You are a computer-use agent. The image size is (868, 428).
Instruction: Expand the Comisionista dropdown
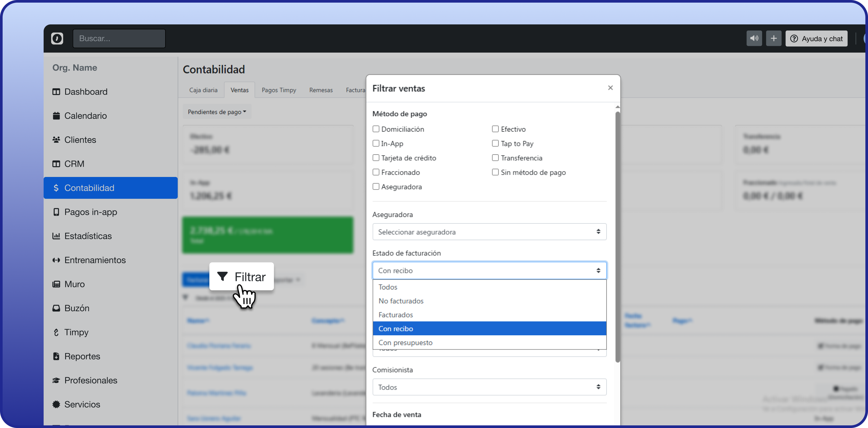pyautogui.click(x=489, y=387)
